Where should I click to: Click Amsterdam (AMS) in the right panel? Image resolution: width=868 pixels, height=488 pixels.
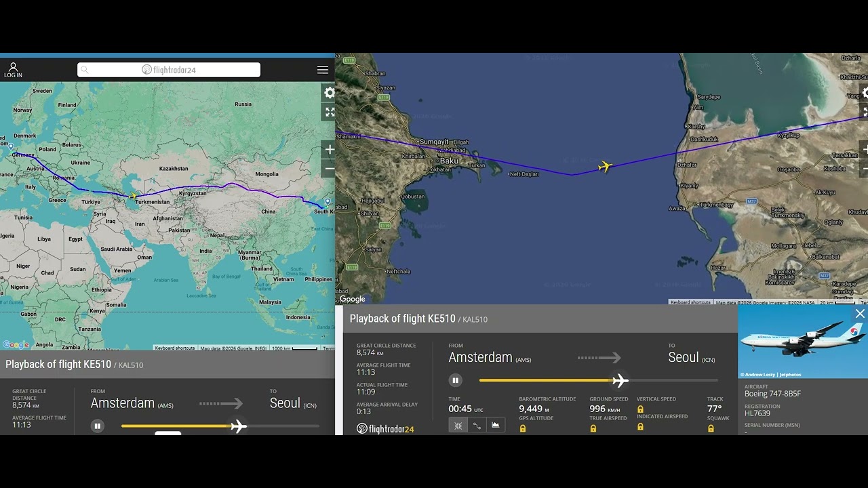pyautogui.click(x=490, y=358)
